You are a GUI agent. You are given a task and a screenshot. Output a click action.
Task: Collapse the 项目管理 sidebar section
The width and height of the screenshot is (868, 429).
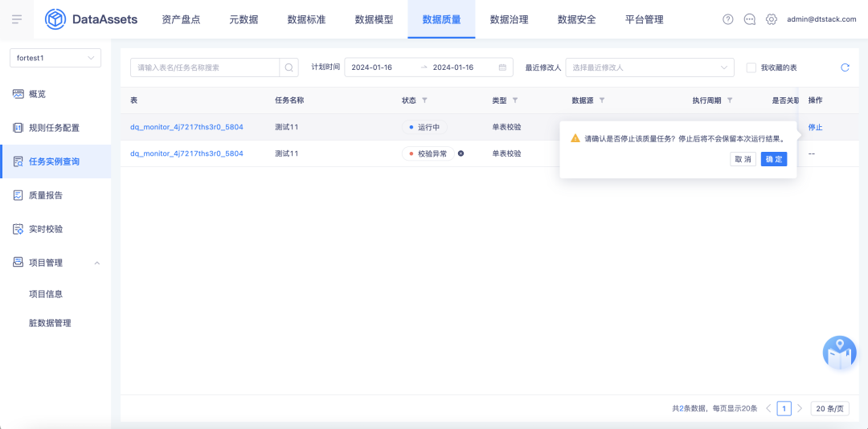(x=96, y=263)
